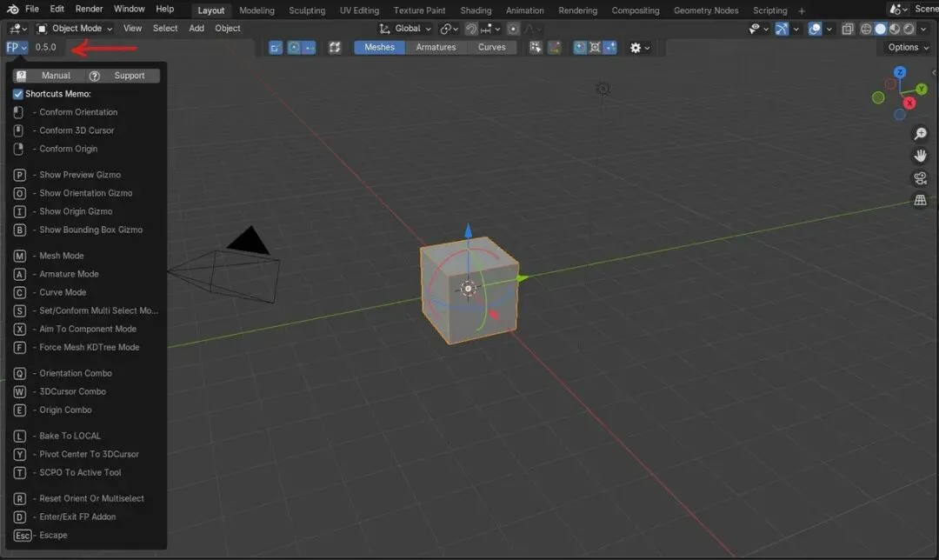Viewport: 939px width, 560px height.
Task: Click the Scene selector icon
Action: coord(897,9)
